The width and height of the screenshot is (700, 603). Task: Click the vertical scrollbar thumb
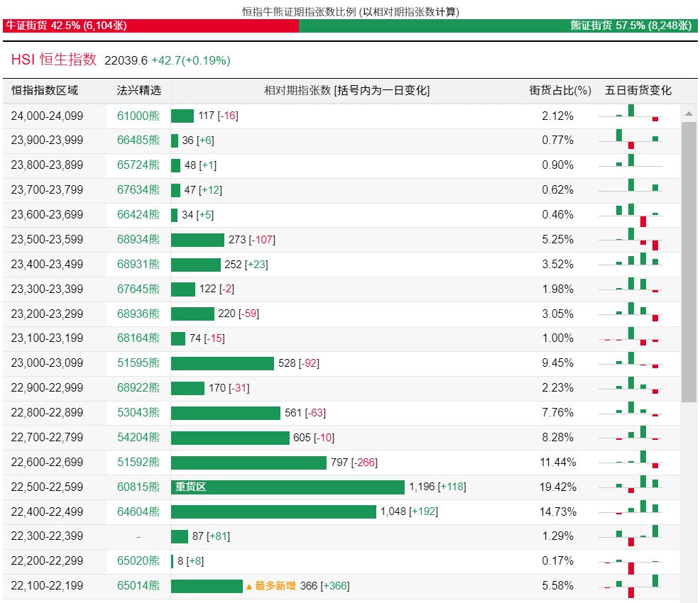point(689,262)
